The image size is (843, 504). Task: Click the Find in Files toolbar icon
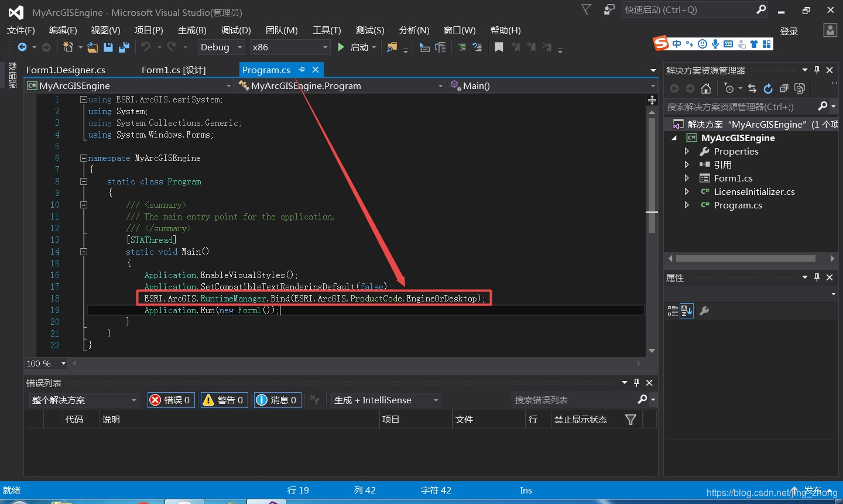point(392,47)
